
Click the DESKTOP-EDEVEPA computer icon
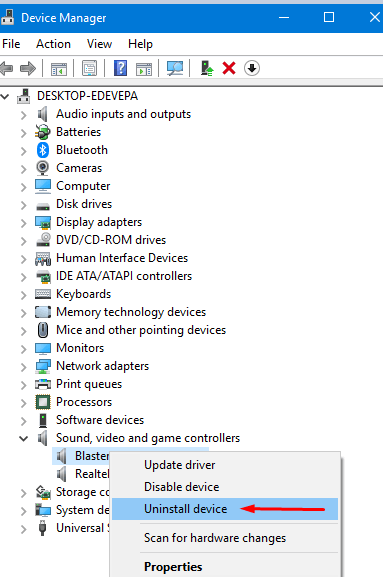tap(24, 96)
